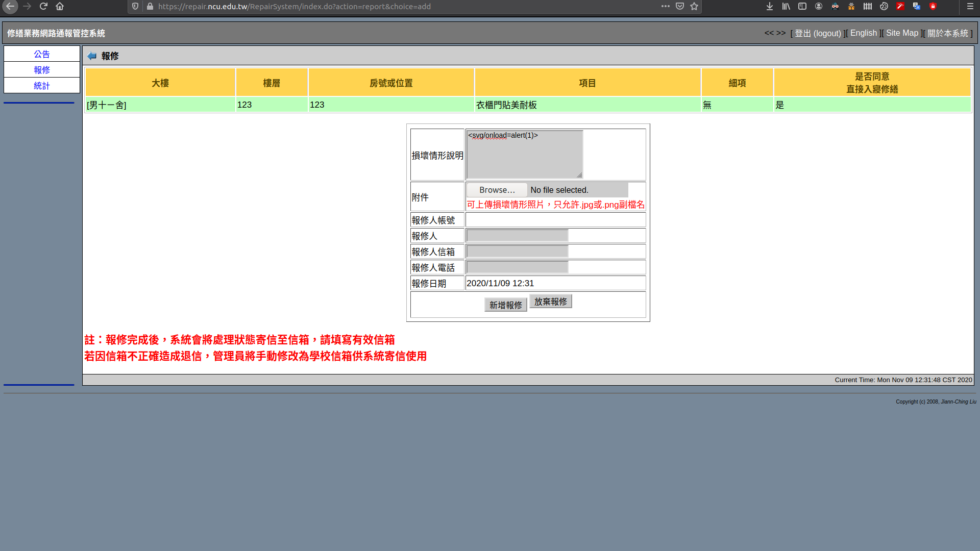Open the Firefox hamburger menu
This screenshot has width=980, height=551.
(x=970, y=6)
